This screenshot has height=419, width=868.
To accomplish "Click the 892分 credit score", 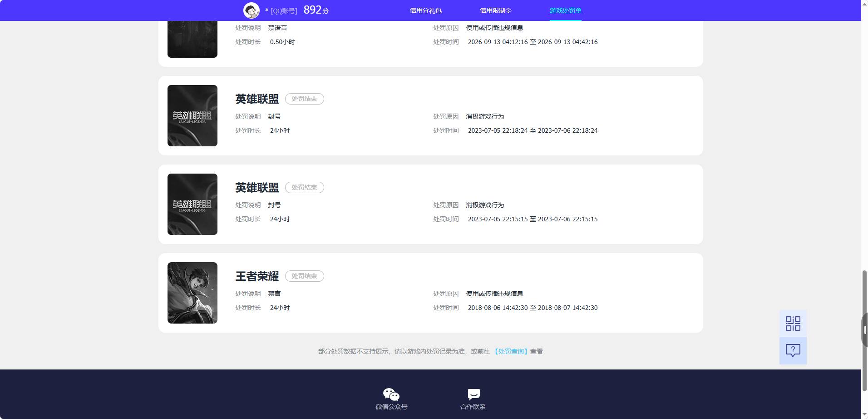I will click(316, 10).
